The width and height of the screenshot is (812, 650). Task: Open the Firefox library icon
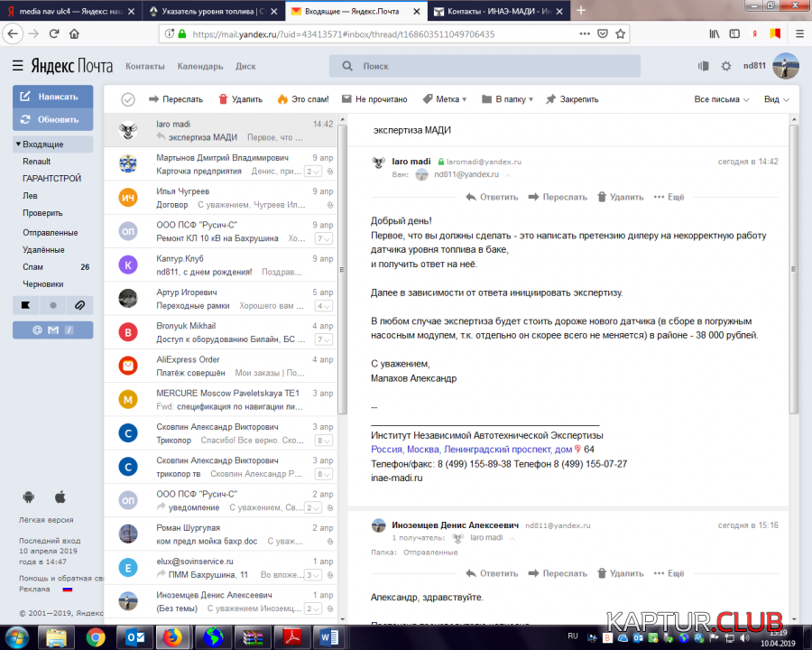pos(715,33)
